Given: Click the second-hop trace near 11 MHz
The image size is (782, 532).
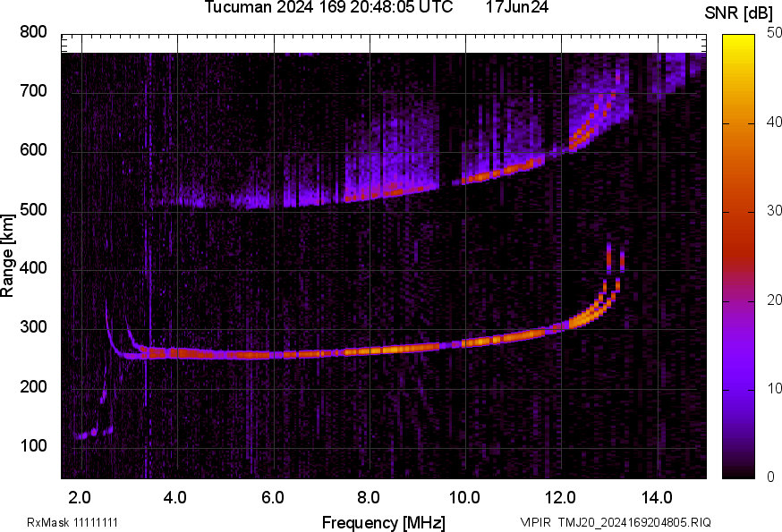Looking at the screenshot, I should pyautogui.click(x=514, y=168).
